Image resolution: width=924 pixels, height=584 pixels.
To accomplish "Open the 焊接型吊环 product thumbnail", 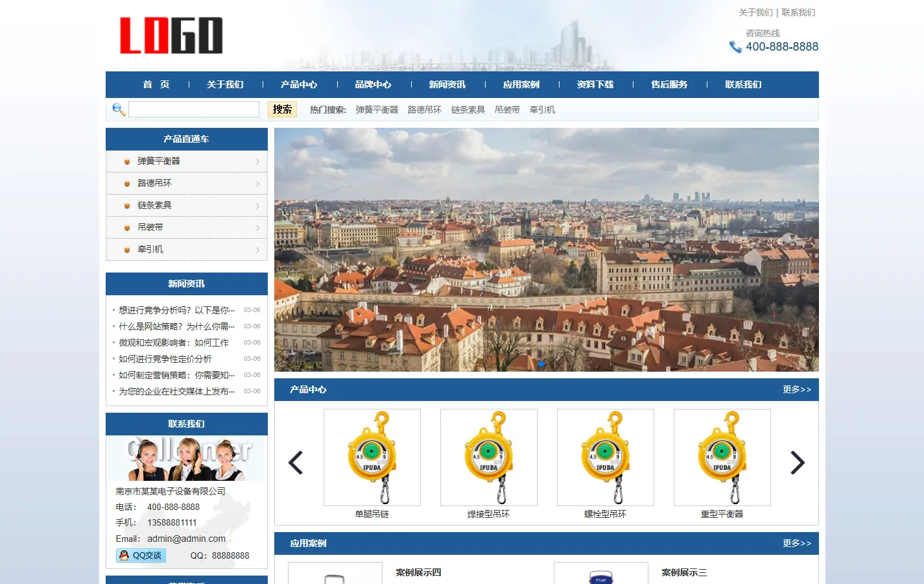I will pos(489,457).
